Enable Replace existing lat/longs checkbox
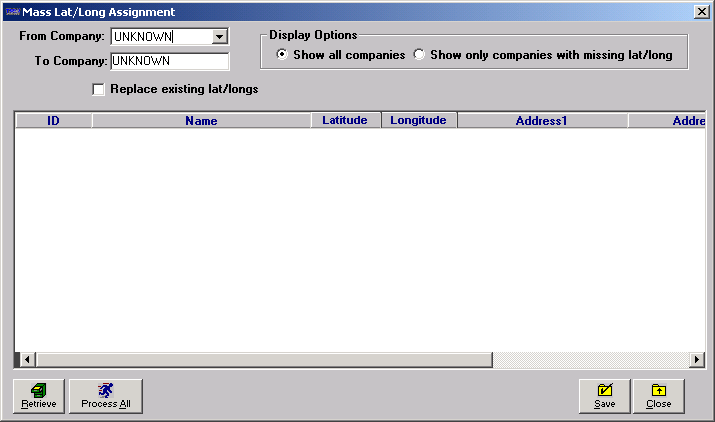The width and height of the screenshot is (715, 422). tap(98, 89)
